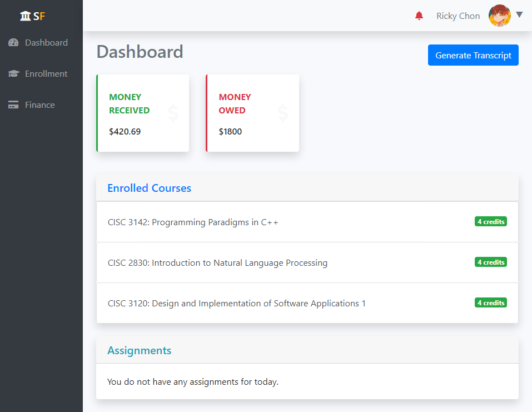Open CISC 3120 Software Applications course
The image size is (532, 412).
(x=236, y=304)
